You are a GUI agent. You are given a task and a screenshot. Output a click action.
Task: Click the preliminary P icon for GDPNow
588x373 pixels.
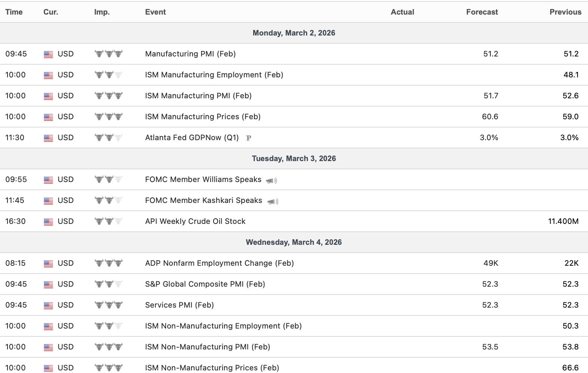tap(248, 138)
